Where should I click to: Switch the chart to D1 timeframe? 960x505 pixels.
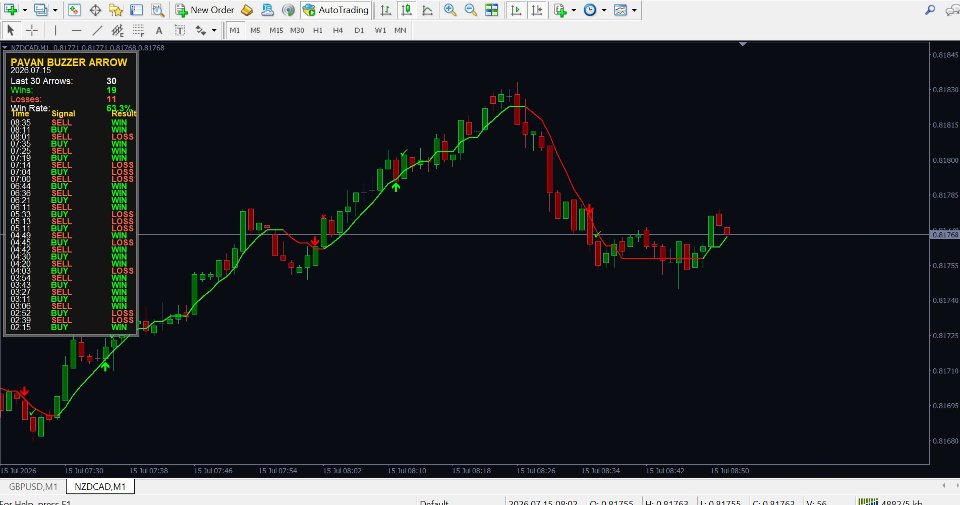[x=359, y=30]
